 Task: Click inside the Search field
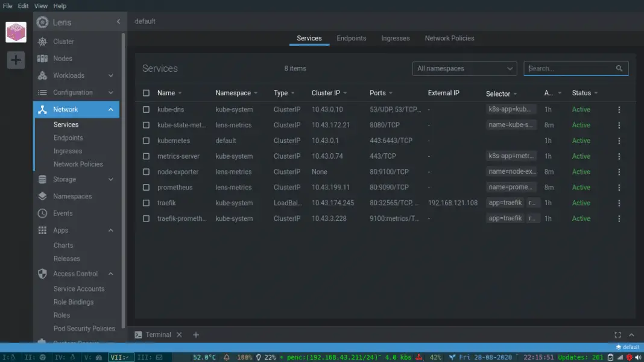570,68
